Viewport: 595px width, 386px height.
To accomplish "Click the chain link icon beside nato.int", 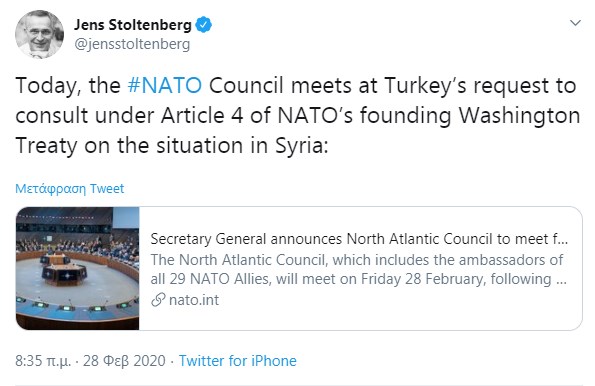I will click(x=158, y=300).
